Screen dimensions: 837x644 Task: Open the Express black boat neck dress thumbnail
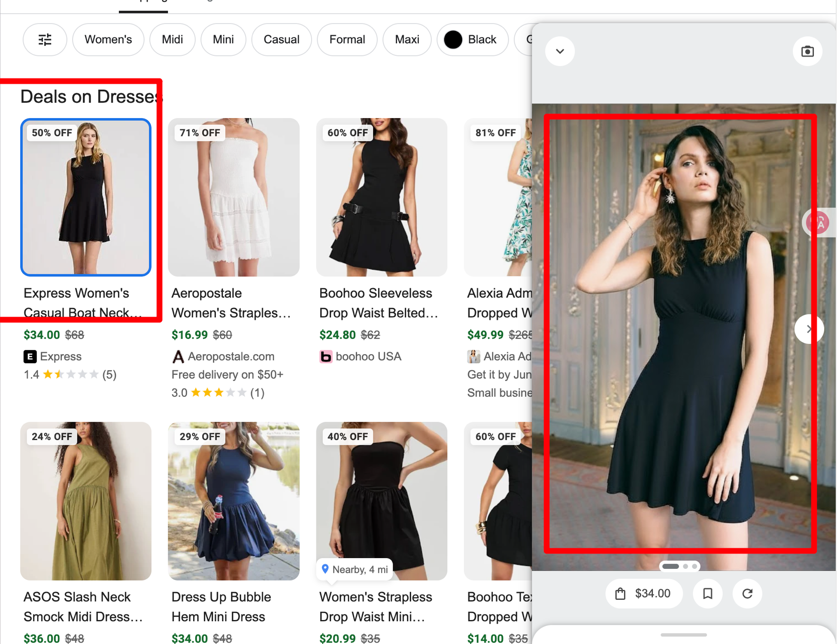coord(86,197)
